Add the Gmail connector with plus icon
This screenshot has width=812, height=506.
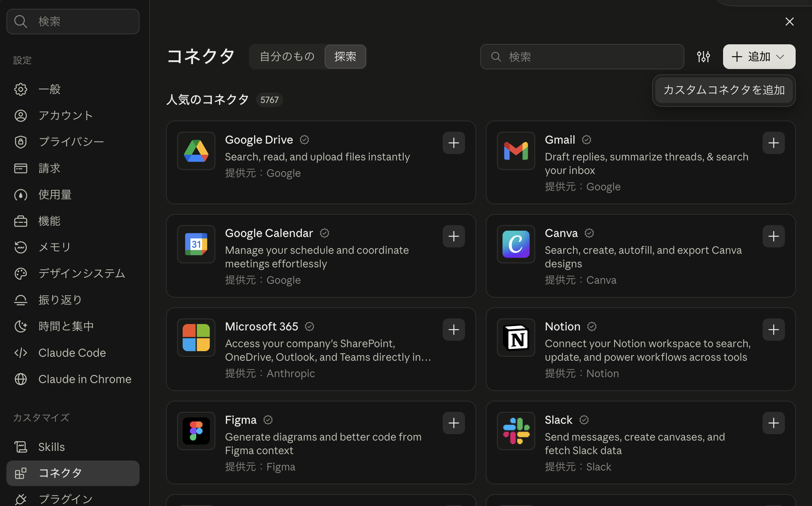click(x=773, y=143)
